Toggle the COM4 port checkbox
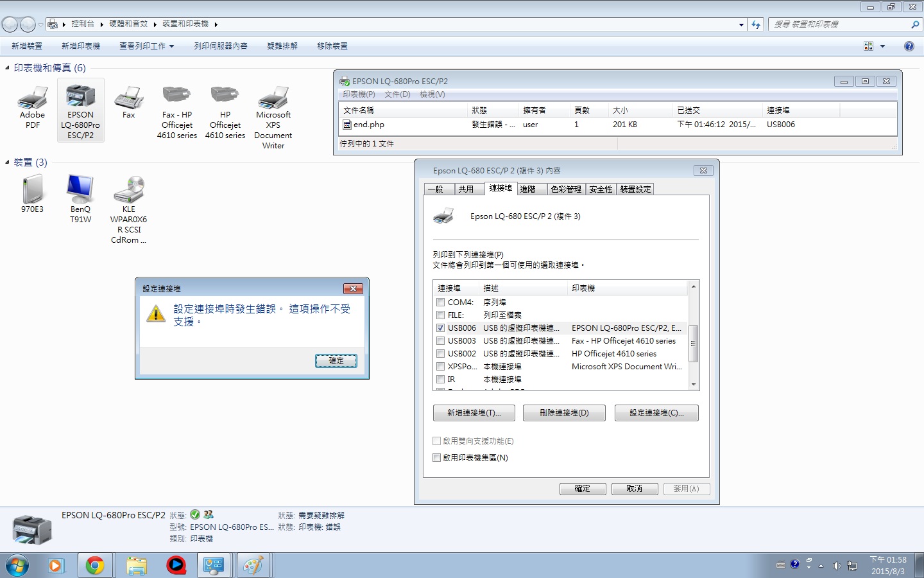Viewport: 924px width, 578px height. click(x=440, y=302)
